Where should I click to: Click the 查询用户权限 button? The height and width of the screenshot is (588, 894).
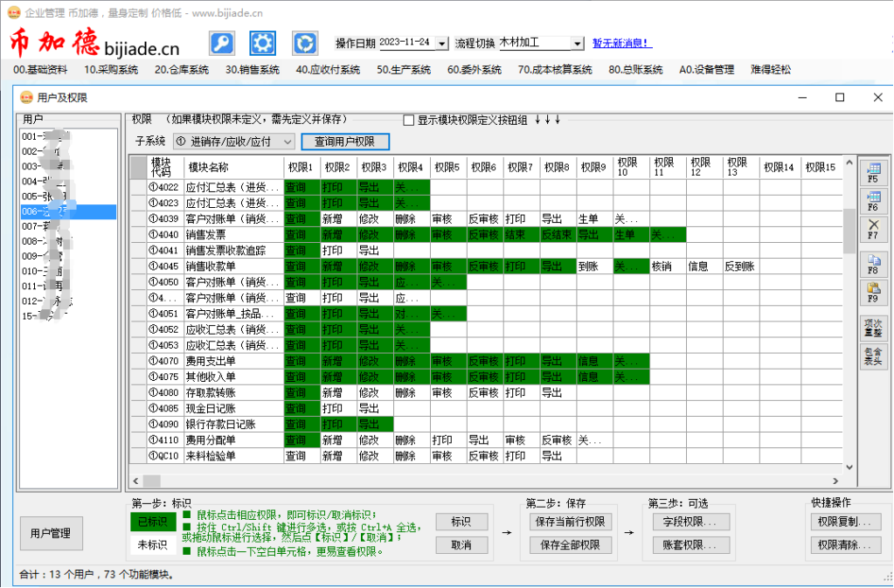click(345, 142)
